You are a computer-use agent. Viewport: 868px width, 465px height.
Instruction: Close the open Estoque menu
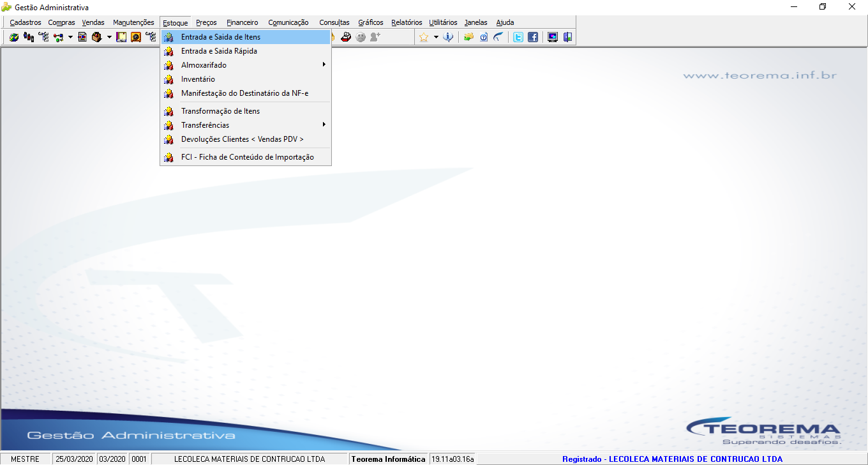point(176,22)
